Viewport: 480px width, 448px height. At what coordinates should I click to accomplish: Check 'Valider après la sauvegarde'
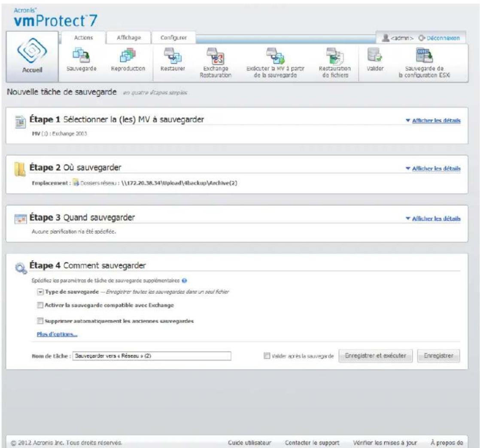pyautogui.click(x=267, y=356)
